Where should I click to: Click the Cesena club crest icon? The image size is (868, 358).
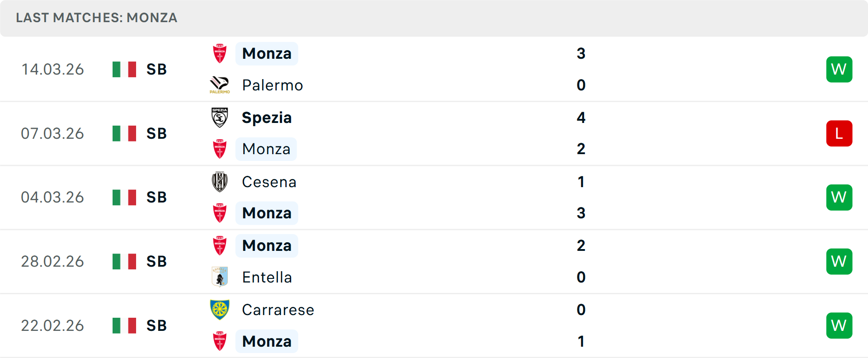pos(220,182)
